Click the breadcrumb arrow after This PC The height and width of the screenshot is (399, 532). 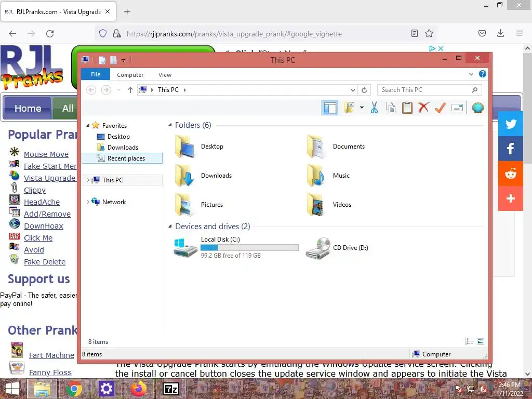(184, 90)
